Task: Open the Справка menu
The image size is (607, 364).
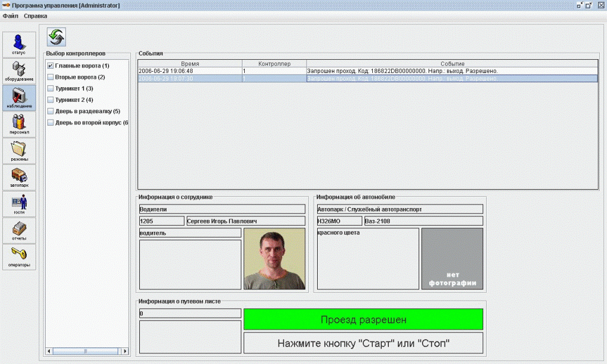Action: (x=36, y=16)
